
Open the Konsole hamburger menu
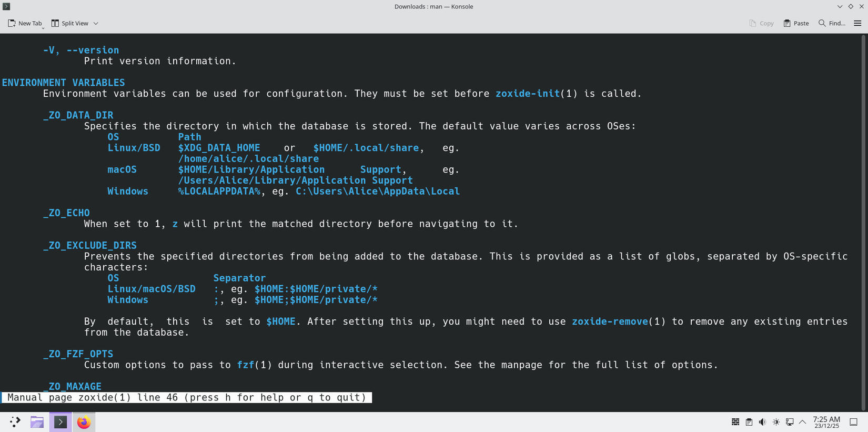click(857, 23)
